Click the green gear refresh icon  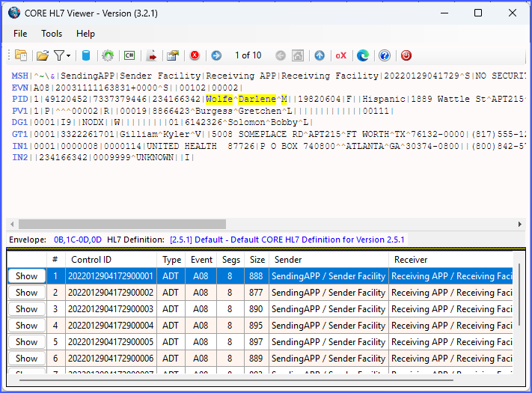[x=108, y=55]
